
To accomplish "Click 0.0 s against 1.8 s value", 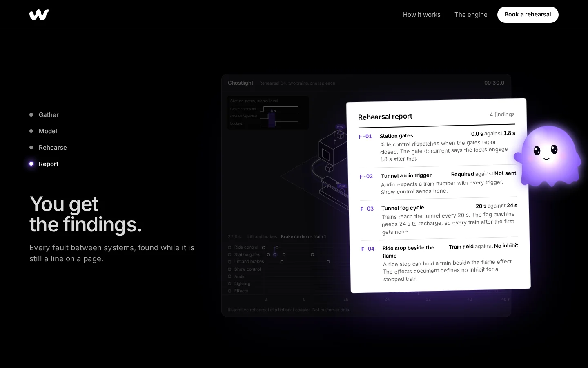I will 493,134.
